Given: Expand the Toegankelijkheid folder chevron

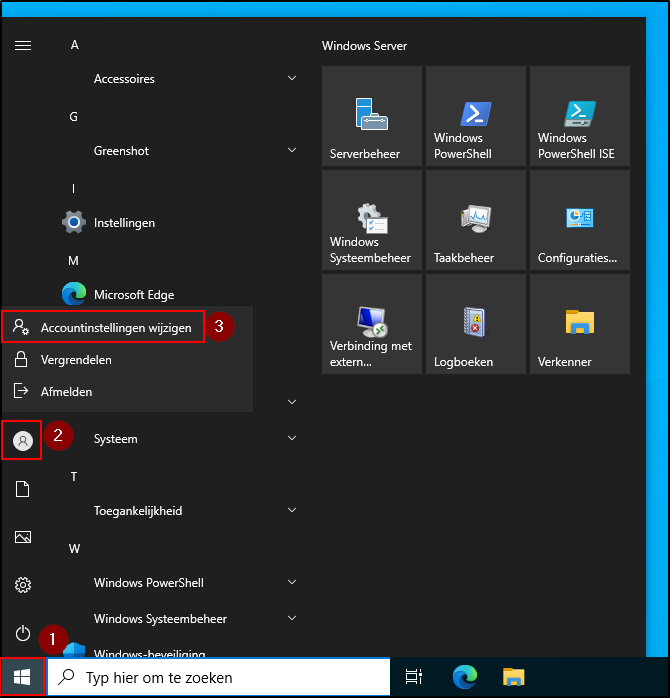Looking at the screenshot, I should (x=292, y=510).
